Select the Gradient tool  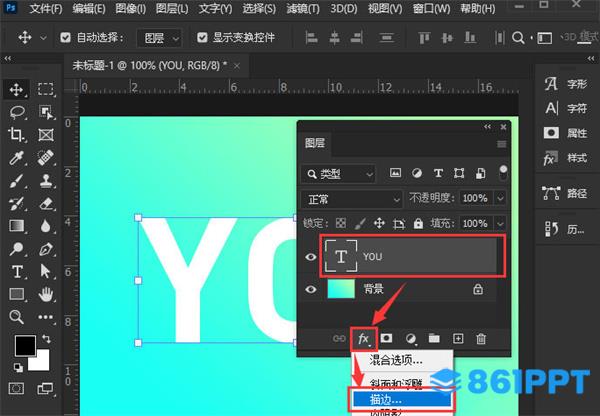pyautogui.click(x=16, y=226)
